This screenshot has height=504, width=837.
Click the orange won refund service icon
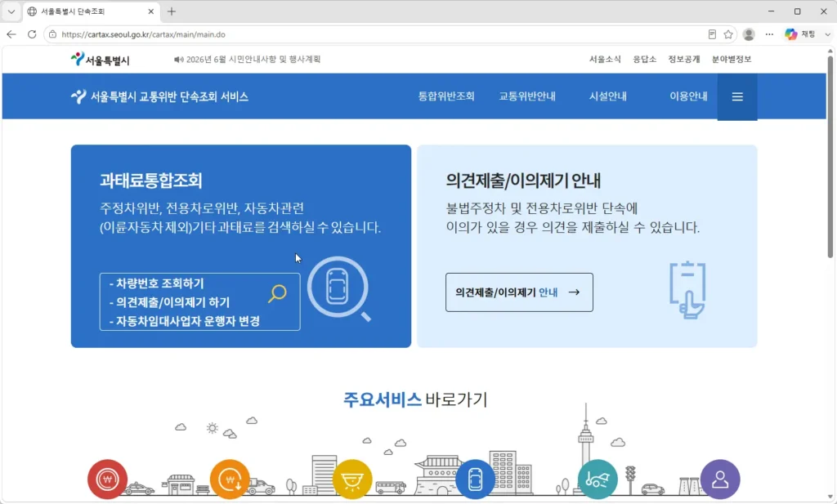[230, 479]
